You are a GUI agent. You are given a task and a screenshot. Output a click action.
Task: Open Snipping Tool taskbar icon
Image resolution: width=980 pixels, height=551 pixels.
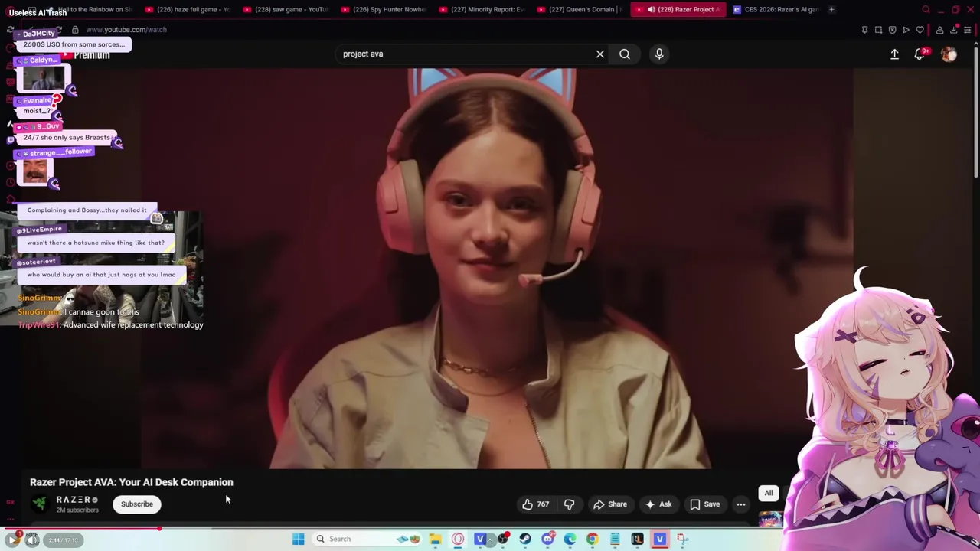pyautogui.click(x=682, y=539)
